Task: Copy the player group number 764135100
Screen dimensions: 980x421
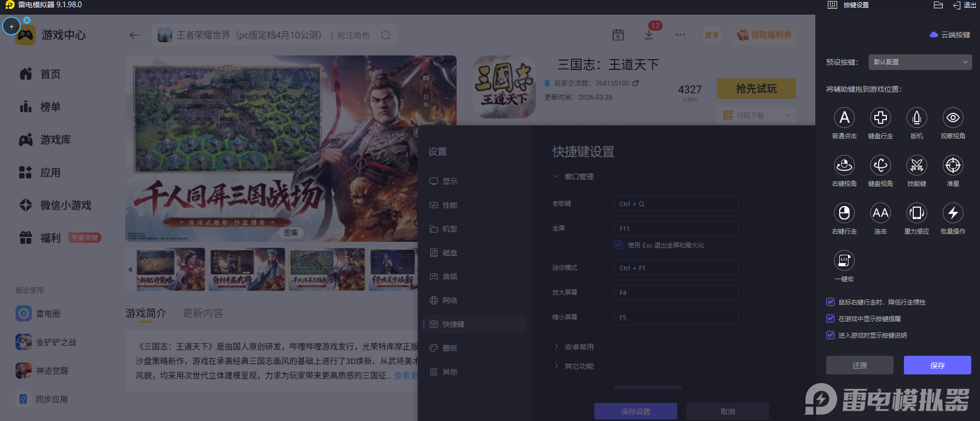Action: [636, 83]
